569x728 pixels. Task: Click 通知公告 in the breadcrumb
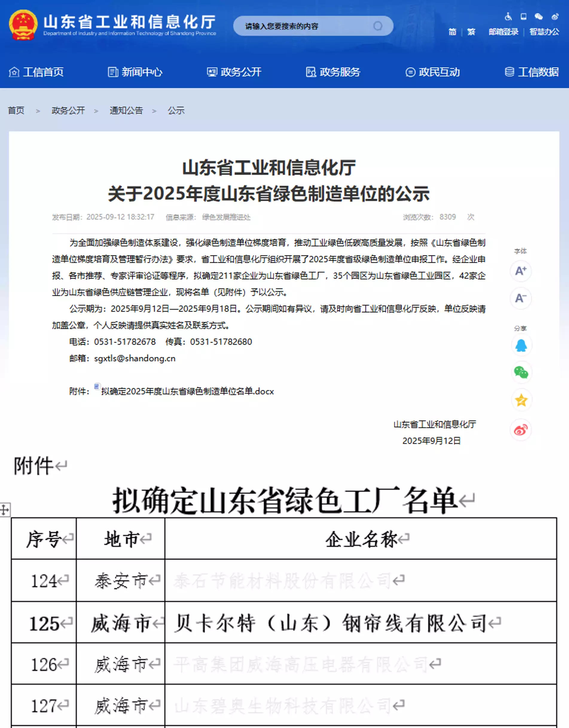[126, 110]
